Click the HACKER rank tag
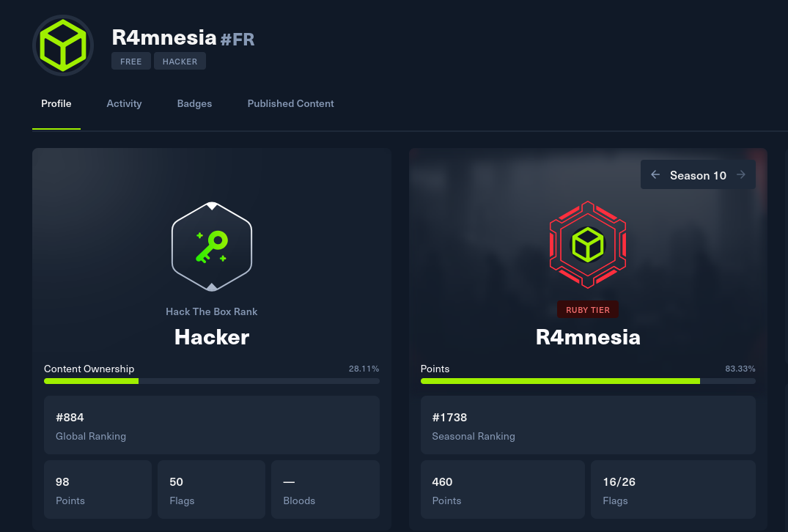Screen dimensions: 788x532 point(180,62)
